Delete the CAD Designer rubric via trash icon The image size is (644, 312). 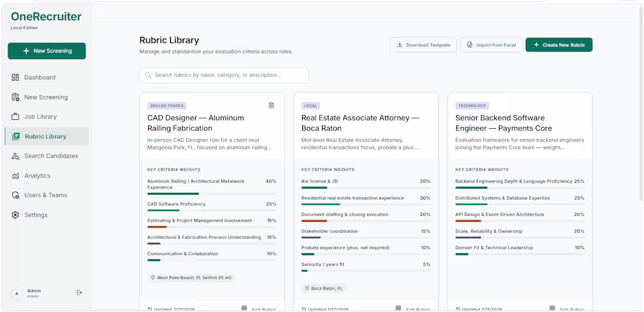[271, 105]
